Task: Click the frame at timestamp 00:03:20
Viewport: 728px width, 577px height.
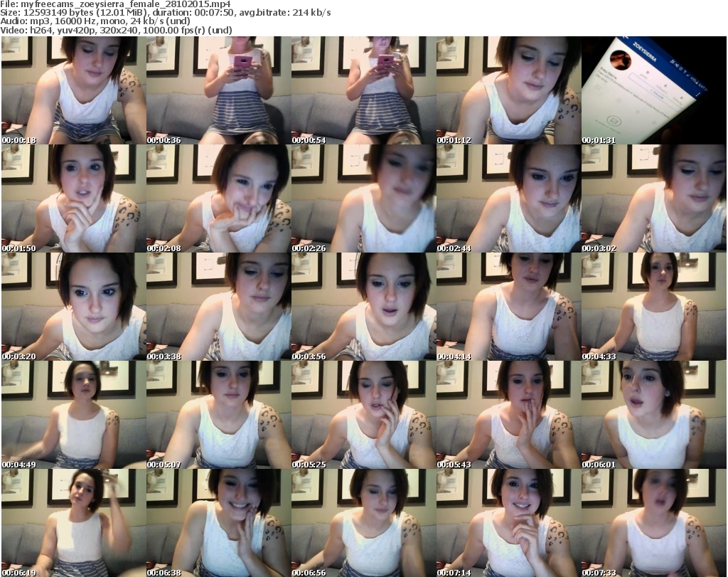Action: tap(74, 307)
